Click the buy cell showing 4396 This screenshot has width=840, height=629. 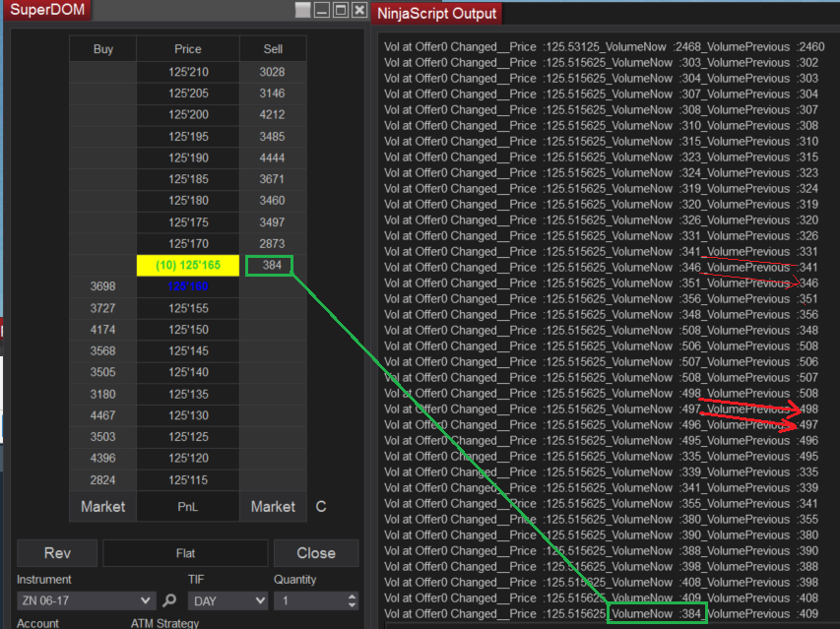(x=102, y=459)
